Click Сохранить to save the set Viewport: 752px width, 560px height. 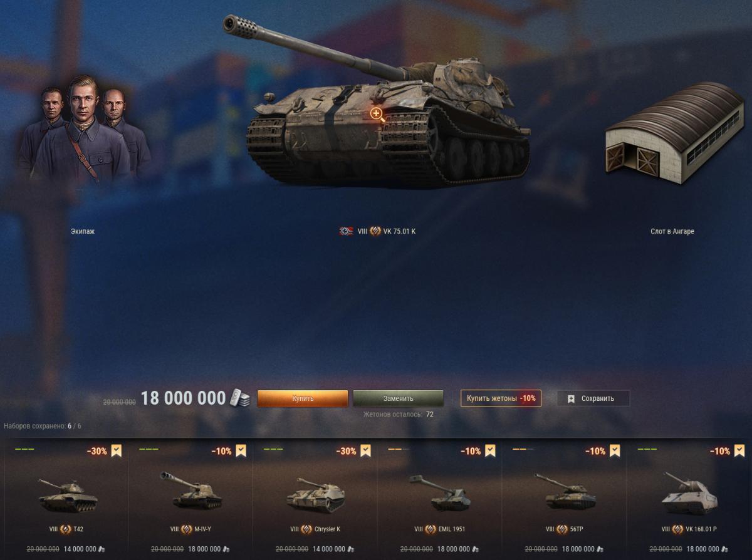coord(593,398)
